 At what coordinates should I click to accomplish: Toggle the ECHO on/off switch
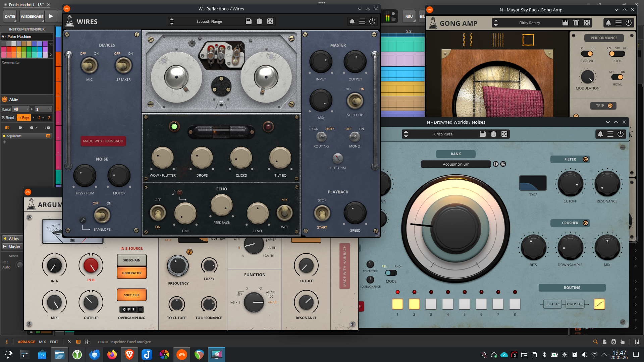(x=158, y=213)
